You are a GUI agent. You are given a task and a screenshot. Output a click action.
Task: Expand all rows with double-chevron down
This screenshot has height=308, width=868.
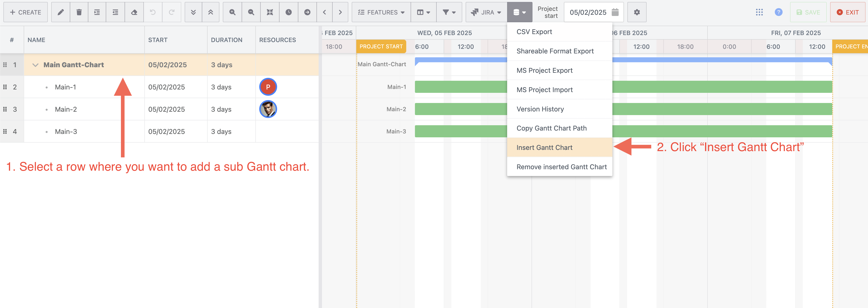click(193, 12)
